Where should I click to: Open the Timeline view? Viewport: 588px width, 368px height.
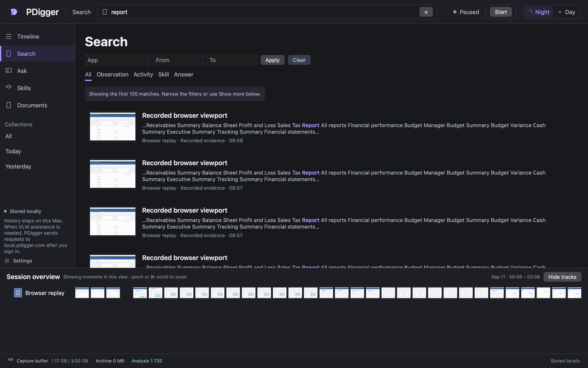point(37,37)
